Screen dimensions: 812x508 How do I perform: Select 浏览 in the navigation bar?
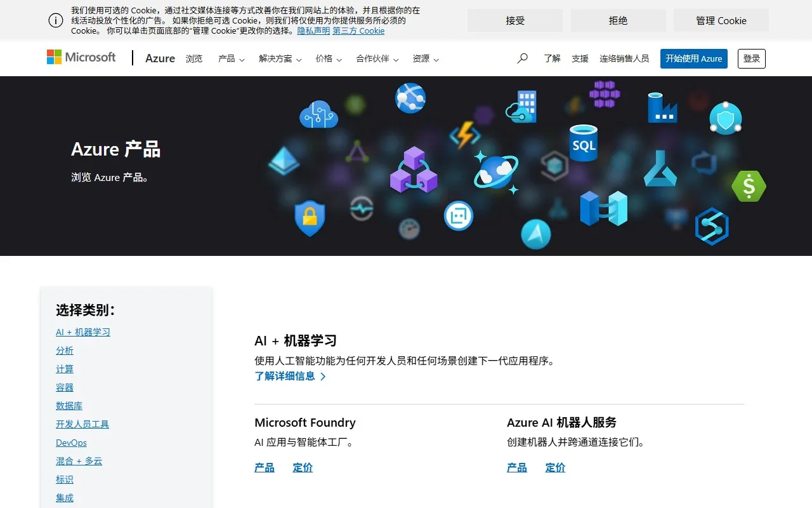(194, 58)
